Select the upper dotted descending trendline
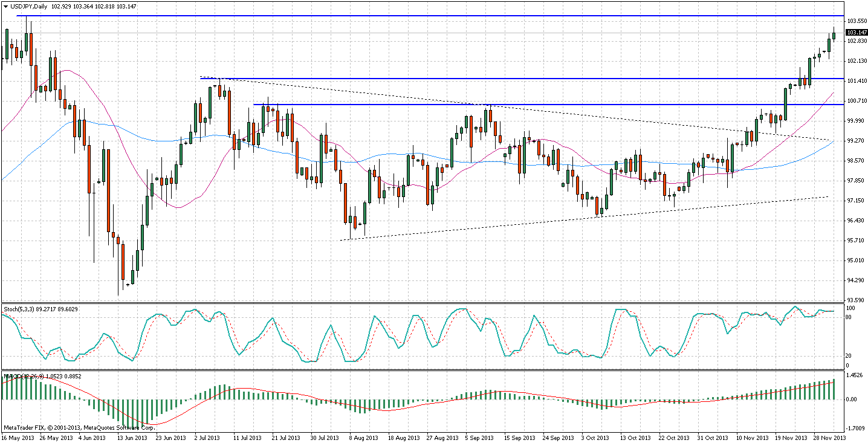Viewport: 868px width, 443px height. [604, 117]
